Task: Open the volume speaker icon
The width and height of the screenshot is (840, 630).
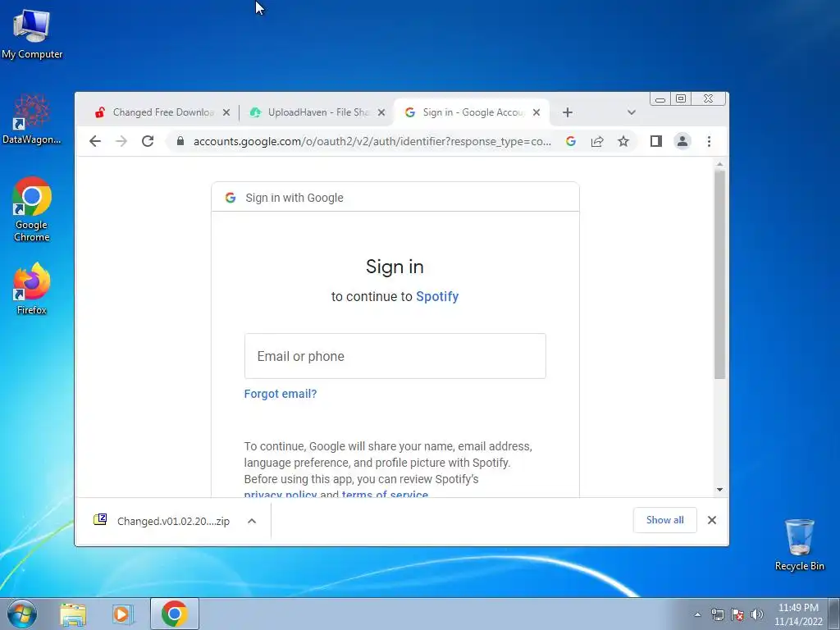Action: pyautogui.click(x=757, y=614)
